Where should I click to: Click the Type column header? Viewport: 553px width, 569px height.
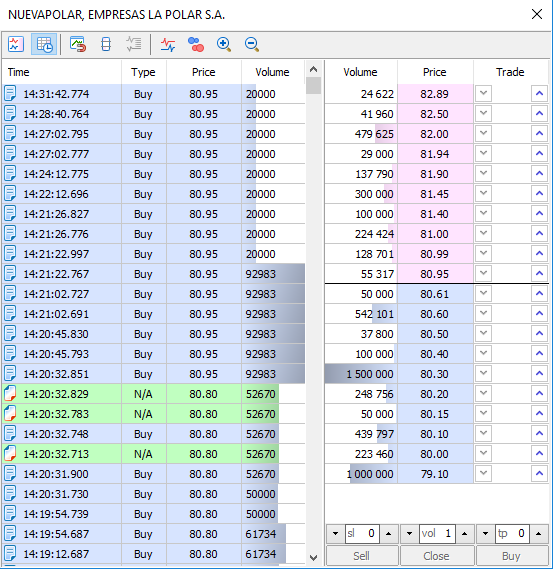144,72
